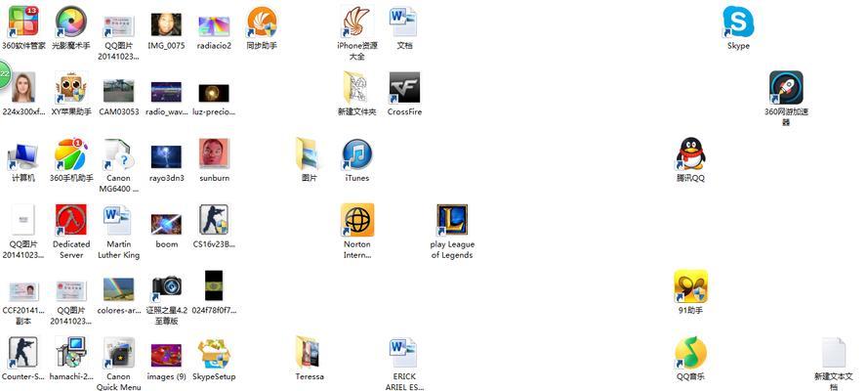The width and height of the screenshot is (868, 391).
Task: Launch 证照之星4.2至尊版 camera icon
Action: tap(167, 286)
